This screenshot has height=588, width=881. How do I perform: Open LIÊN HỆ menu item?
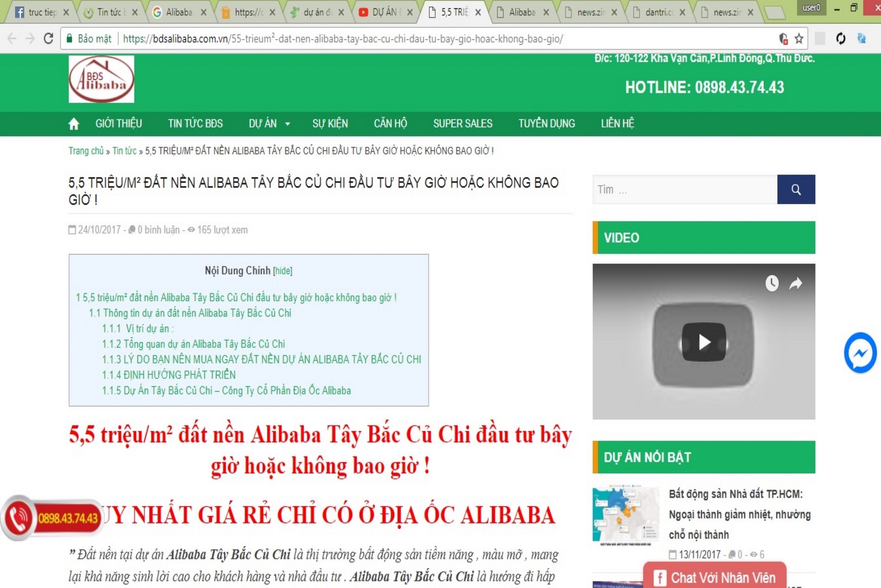[618, 124]
